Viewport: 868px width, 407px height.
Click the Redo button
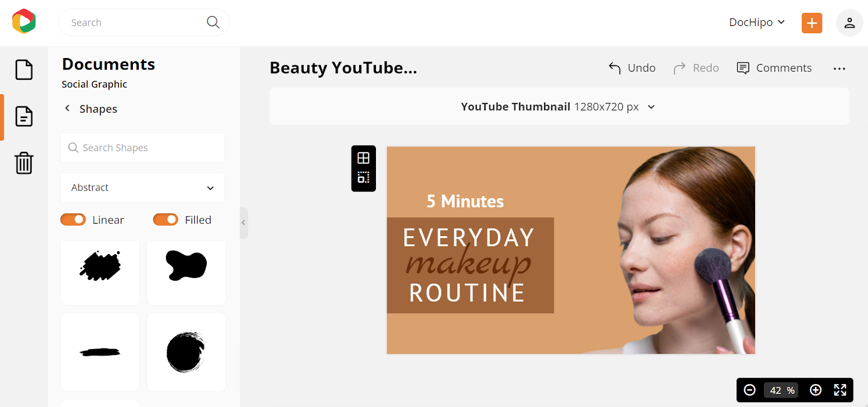[x=696, y=68]
